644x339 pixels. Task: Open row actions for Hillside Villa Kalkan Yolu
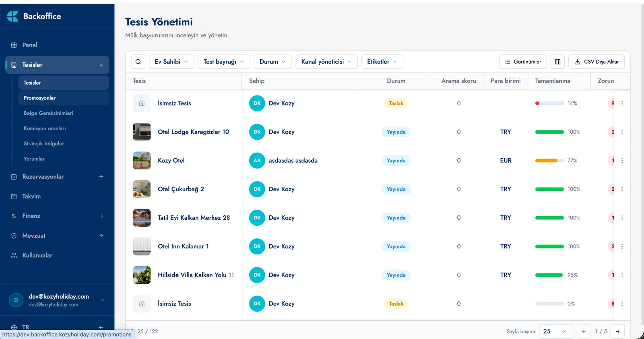tap(622, 275)
